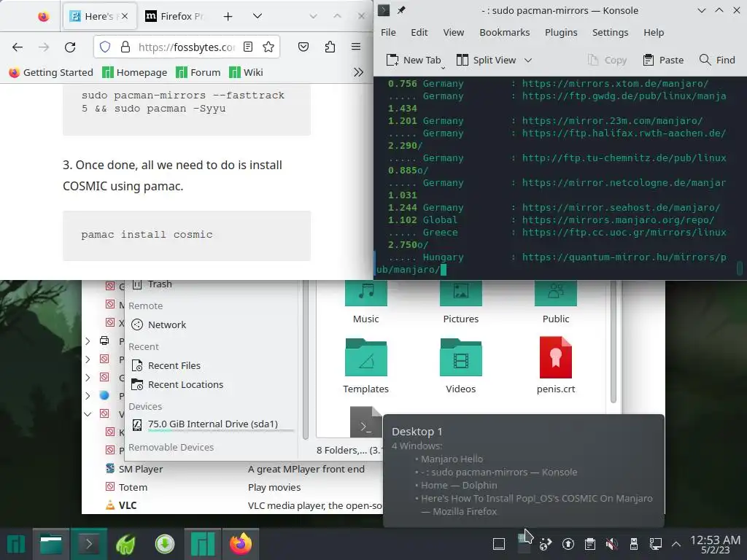Click the Konsole terminal scrollbar handle

pyautogui.click(x=740, y=268)
